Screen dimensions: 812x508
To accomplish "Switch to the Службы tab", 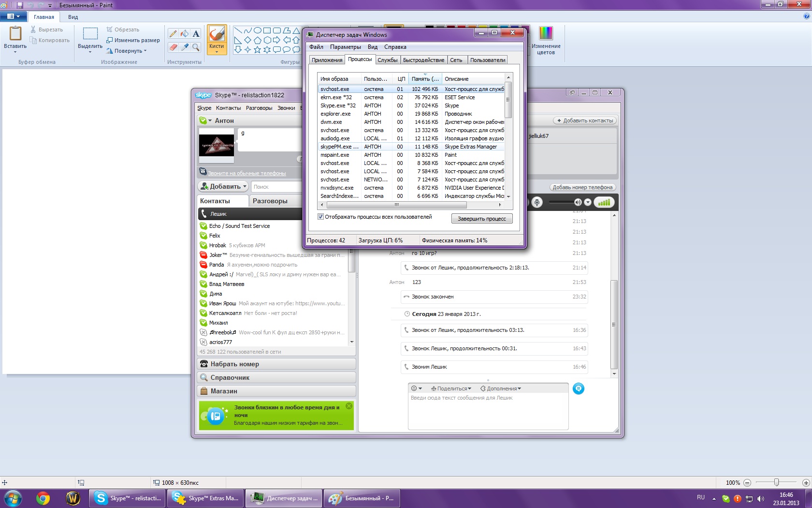I will click(x=388, y=60).
